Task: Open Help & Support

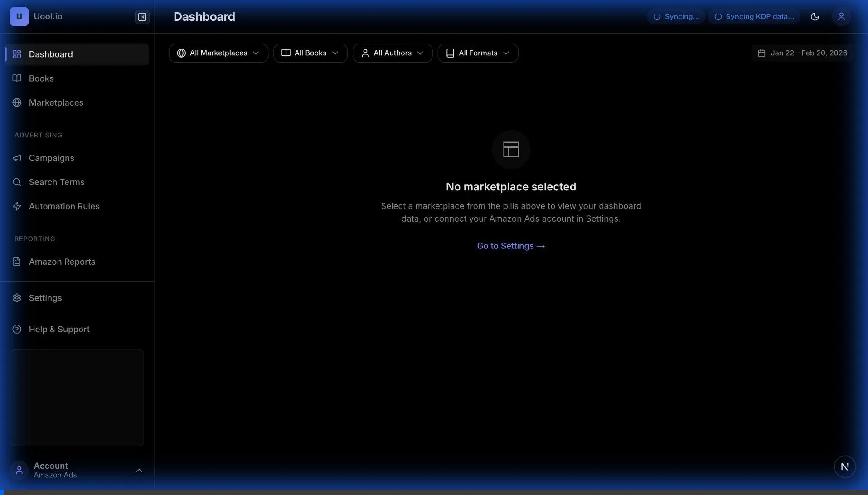Action: pyautogui.click(x=59, y=329)
